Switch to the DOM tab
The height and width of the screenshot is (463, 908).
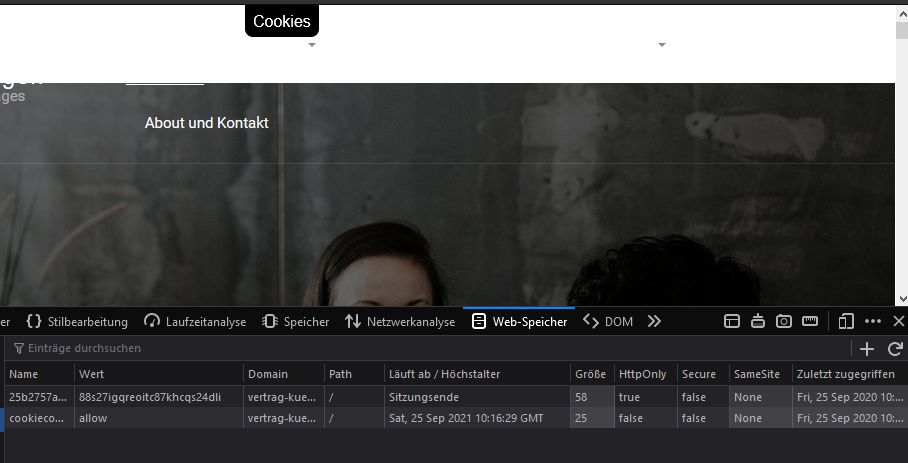tap(608, 321)
